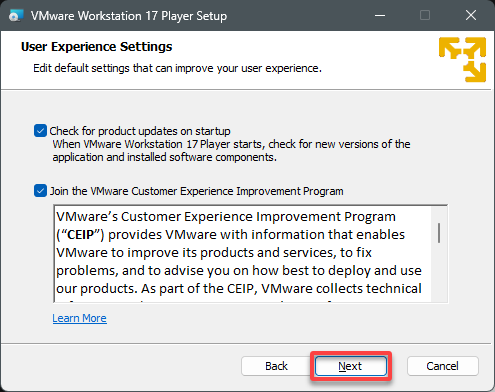Cancel the VMware setup
The height and width of the screenshot is (392, 495).
442,366
